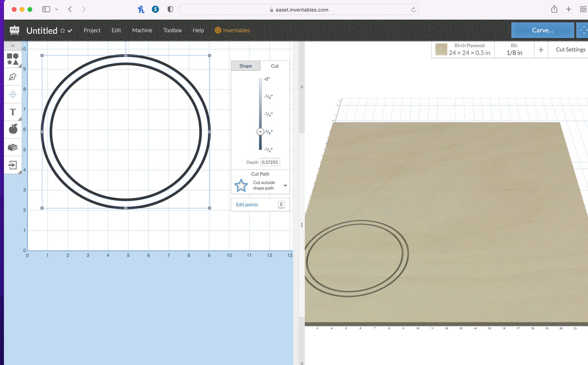This screenshot has height=365, width=588.
Task: Open the circle target drill tool
Action: point(13,94)
